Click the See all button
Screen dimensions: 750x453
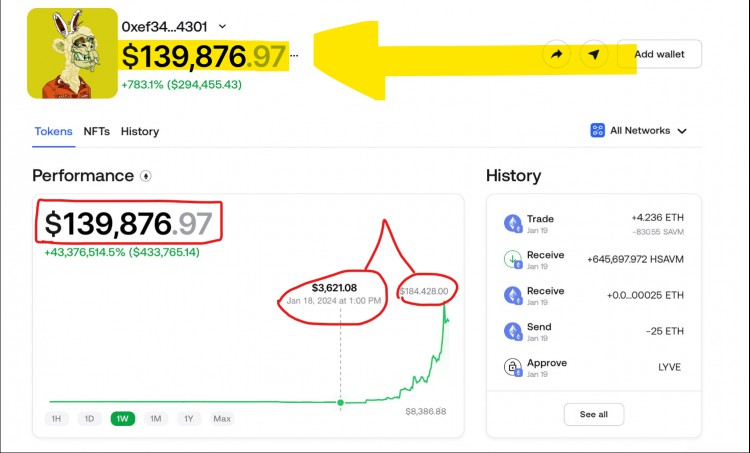pyautogui.click(x=593, y=414)
